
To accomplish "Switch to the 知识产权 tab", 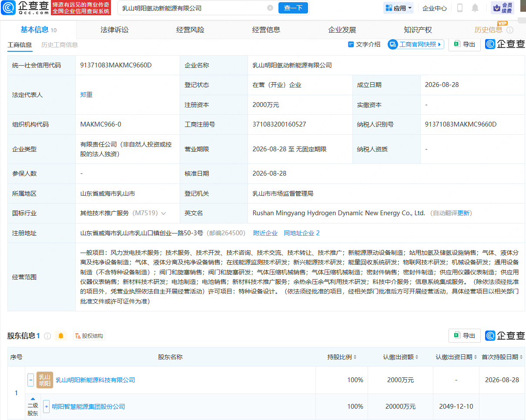I will pyautogui.click(x=418, y=30).
